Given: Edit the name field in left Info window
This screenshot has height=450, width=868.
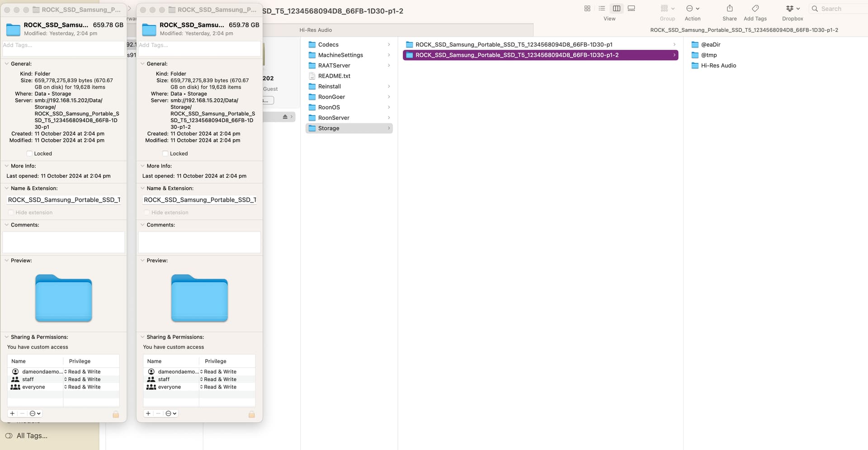Looking at the screenshot, I should point(64,199).
